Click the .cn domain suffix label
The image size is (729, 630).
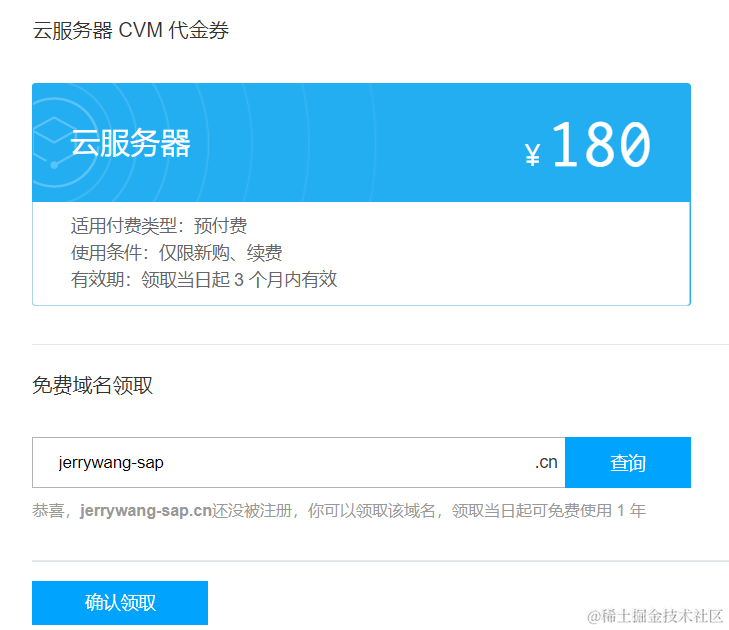pyautogui.click(x=546, y=462)
